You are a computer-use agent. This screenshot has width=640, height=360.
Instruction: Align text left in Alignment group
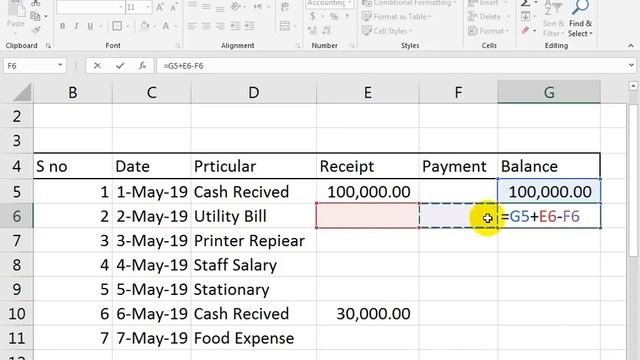(192, 26)
